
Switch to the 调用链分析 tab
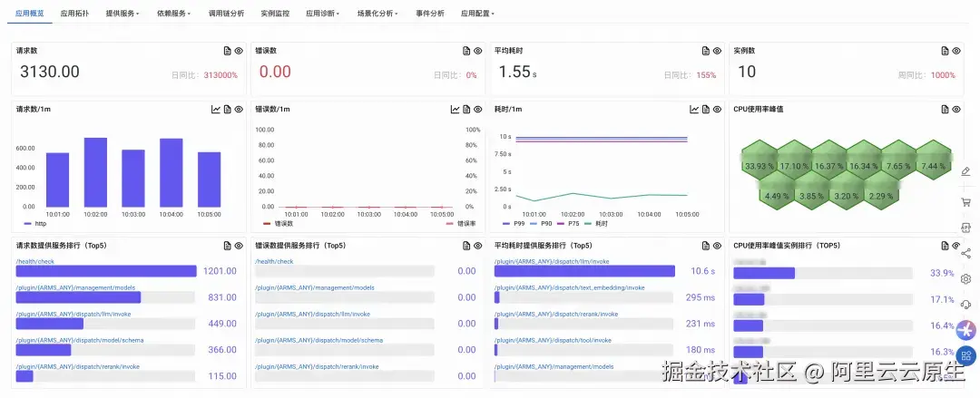tap(226, 14)
